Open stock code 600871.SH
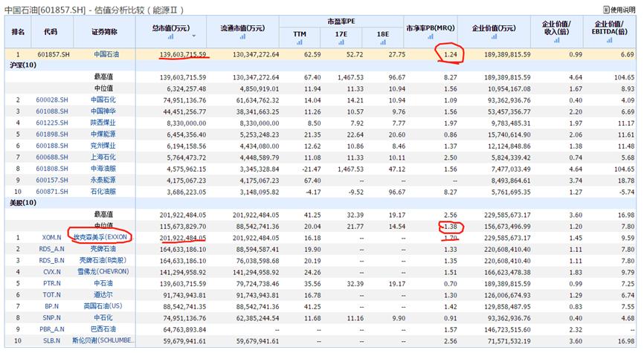 tap(52, 192)
